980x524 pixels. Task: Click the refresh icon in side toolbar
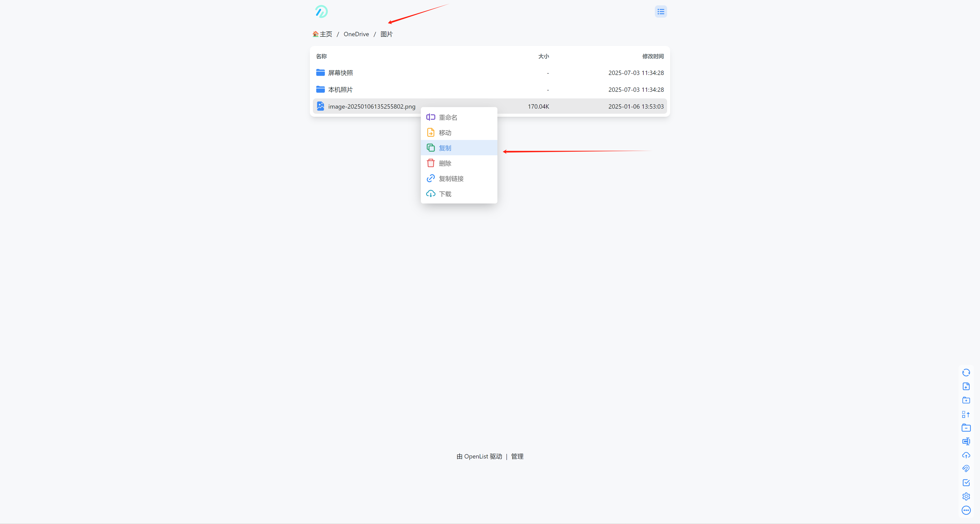(965, 372)
